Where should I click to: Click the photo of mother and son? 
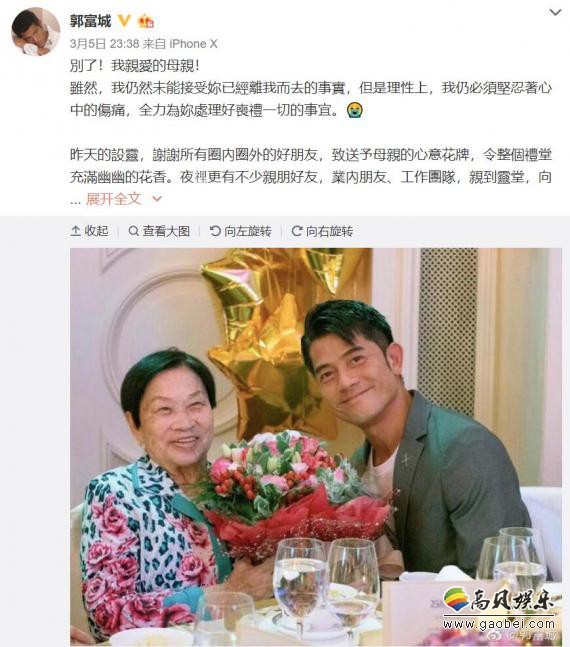316,447
